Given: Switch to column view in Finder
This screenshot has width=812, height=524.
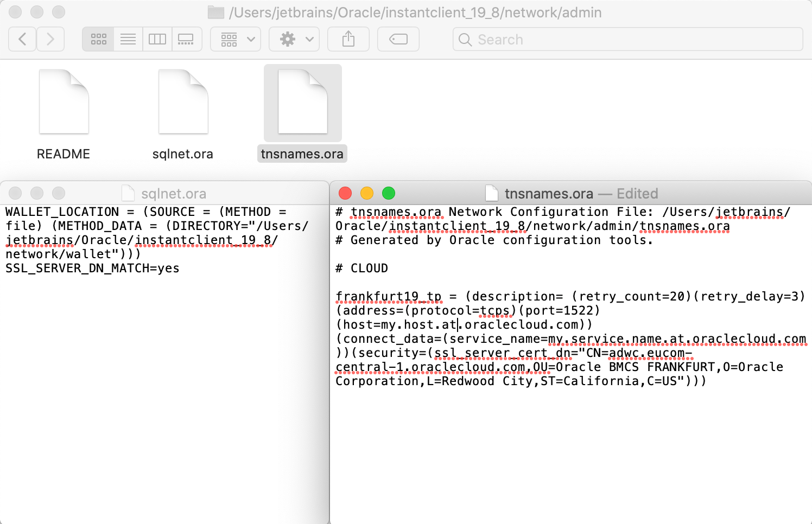Looking at the screenshot, I should pyautogui.click(x=157, y=39).
